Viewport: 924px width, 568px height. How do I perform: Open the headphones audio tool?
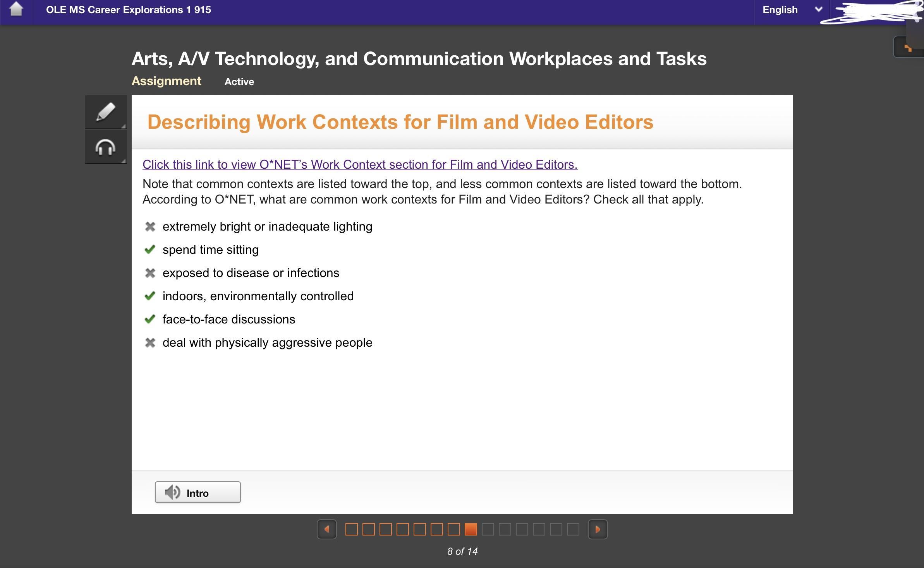click(x=105, y=147)
